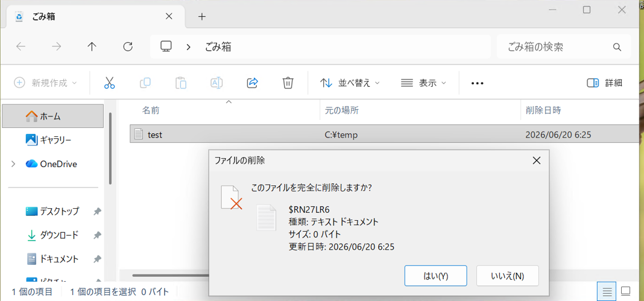The image size is (644, 301).
Task: Click the Delete trash can icon
Action: pyautogui.click(x=288, y=83)
